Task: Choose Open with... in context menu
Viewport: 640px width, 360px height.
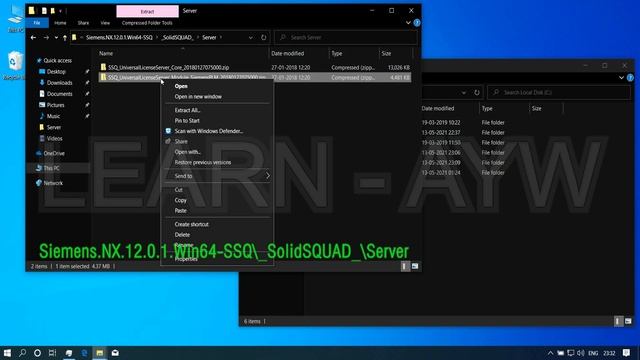Action: (x=187, y=152)
